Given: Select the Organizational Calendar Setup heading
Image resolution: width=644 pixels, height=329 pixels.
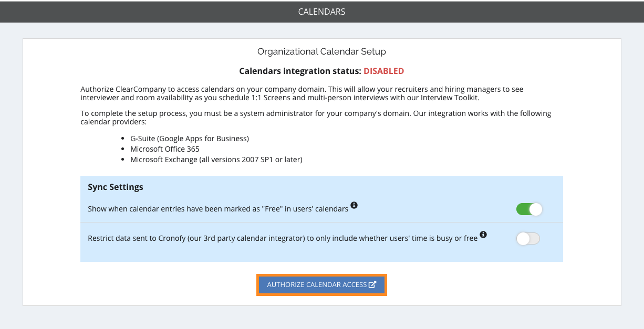Looking at the screenshot, I should [321, 51].
